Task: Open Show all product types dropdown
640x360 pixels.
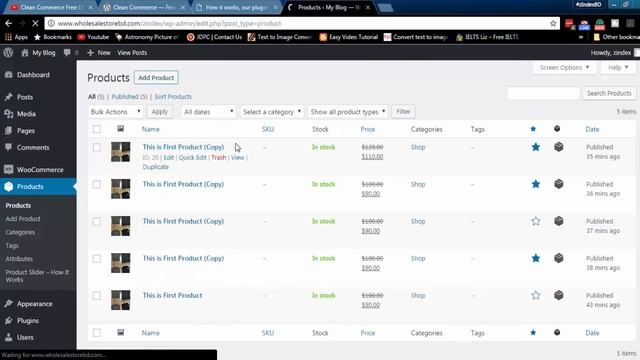Action: [347, 111]
